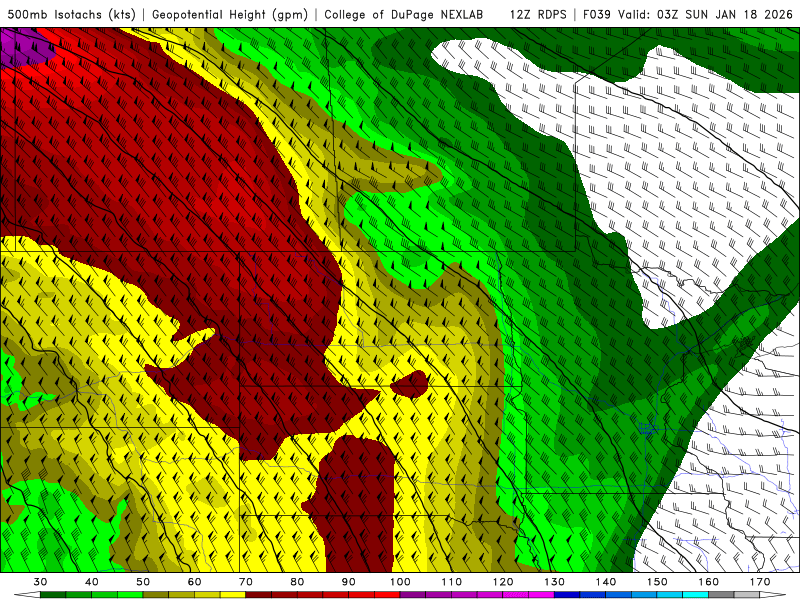Click the purple 100-105 kt legend swatch
800x600 pixels.
tap(413, 595)
